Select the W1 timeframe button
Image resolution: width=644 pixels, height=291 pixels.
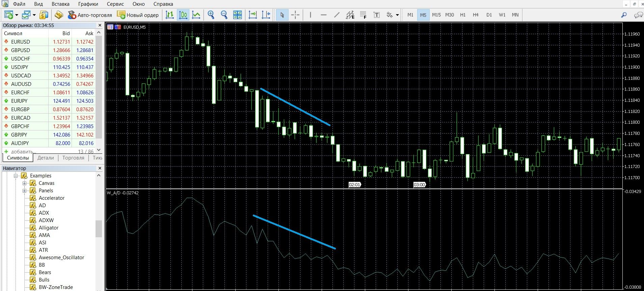(502, 15)
